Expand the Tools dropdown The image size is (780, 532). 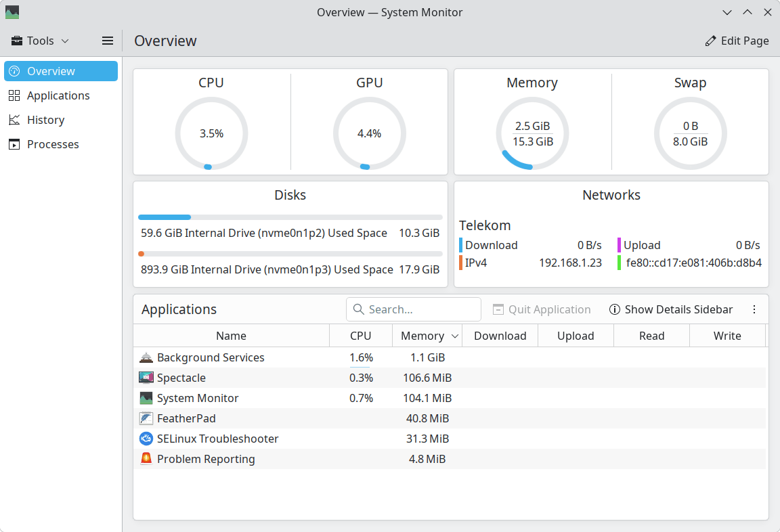coord(41,41)
